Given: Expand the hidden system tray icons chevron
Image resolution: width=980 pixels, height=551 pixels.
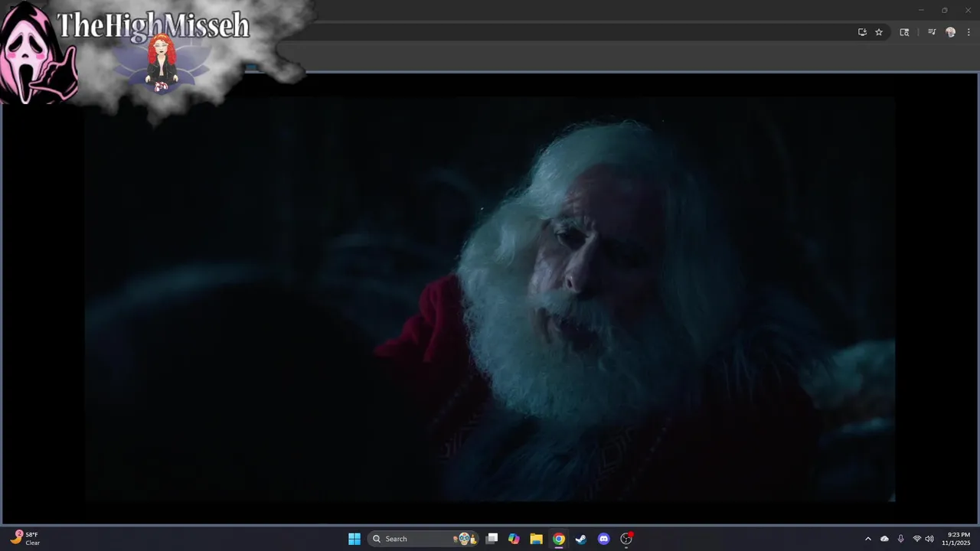Looking at the screenshot, I should tap(867, 539).
